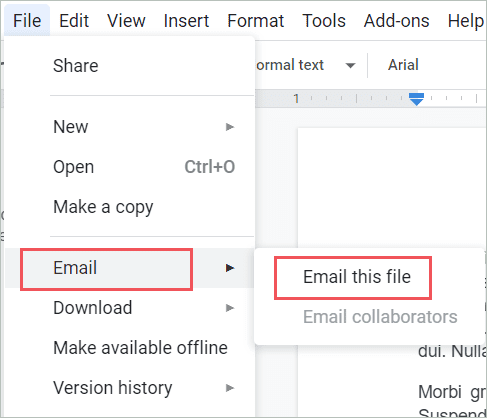Choose Email this file

pyautogui.click(x=369, y=277)
